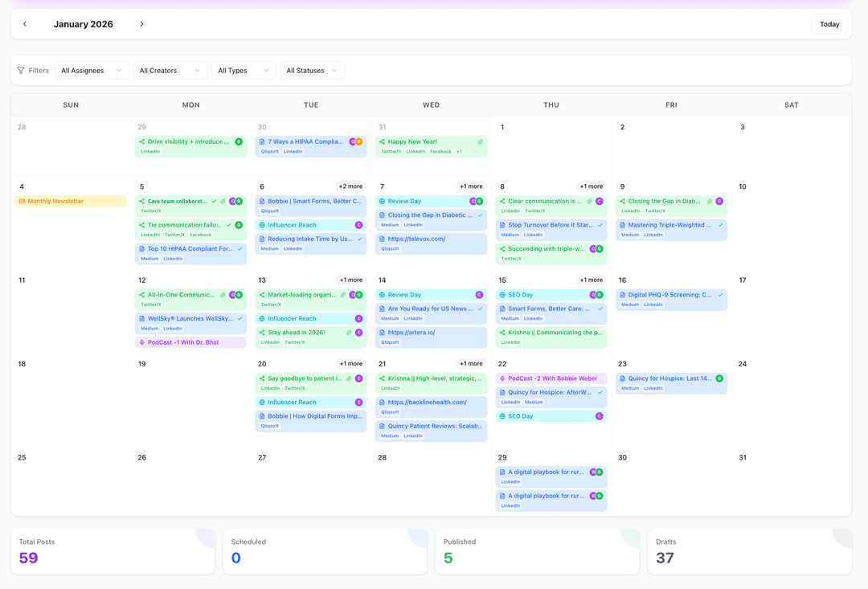Click the next month arrow
The height and width of the screenshot is (589, 868).
141,24
